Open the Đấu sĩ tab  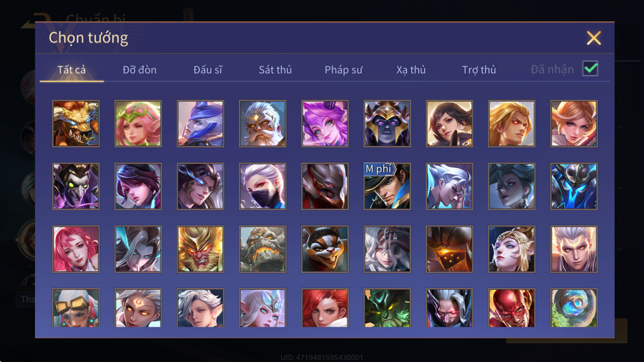208,70
